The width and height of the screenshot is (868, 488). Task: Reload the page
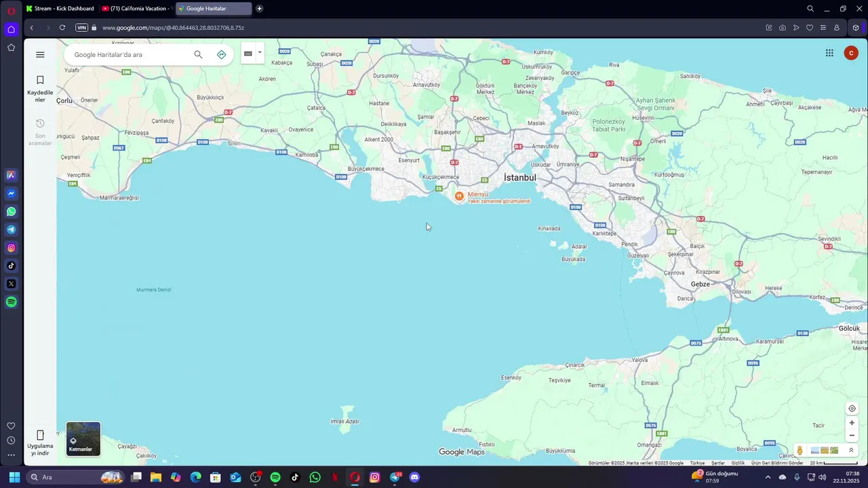(x=62, y=28)
